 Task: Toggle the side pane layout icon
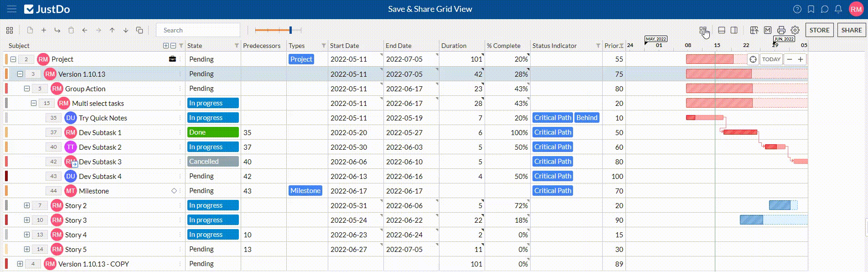tap(734, 30)
